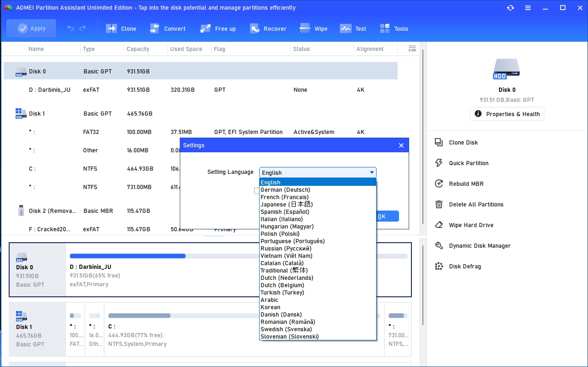Select Traditional Chinese language option
This screenshot has width=588, height=367.
[318, 271]
